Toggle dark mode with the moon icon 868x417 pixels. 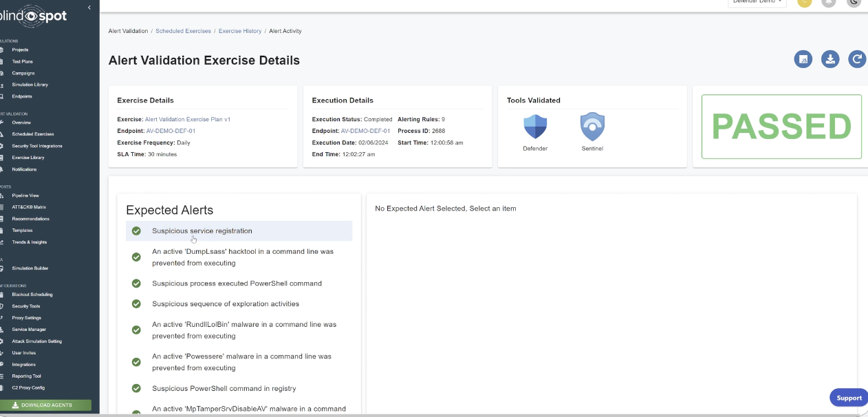(x=854, y=2)
